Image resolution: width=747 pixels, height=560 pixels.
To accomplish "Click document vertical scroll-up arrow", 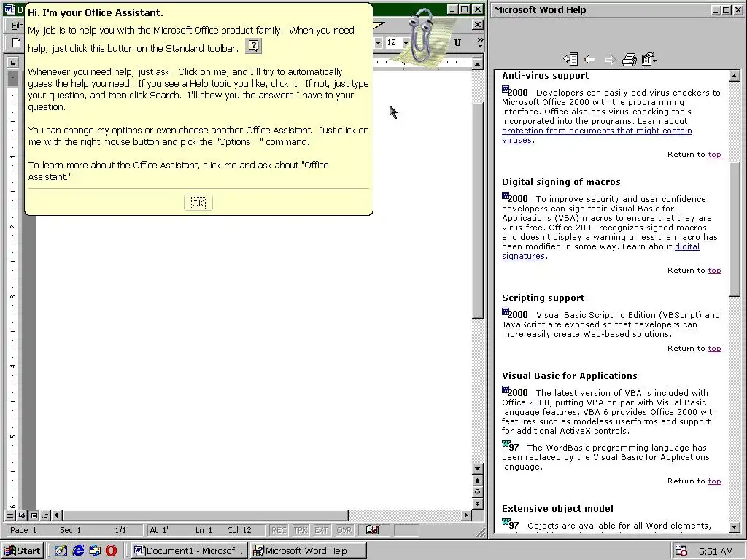I will (477, 63).
